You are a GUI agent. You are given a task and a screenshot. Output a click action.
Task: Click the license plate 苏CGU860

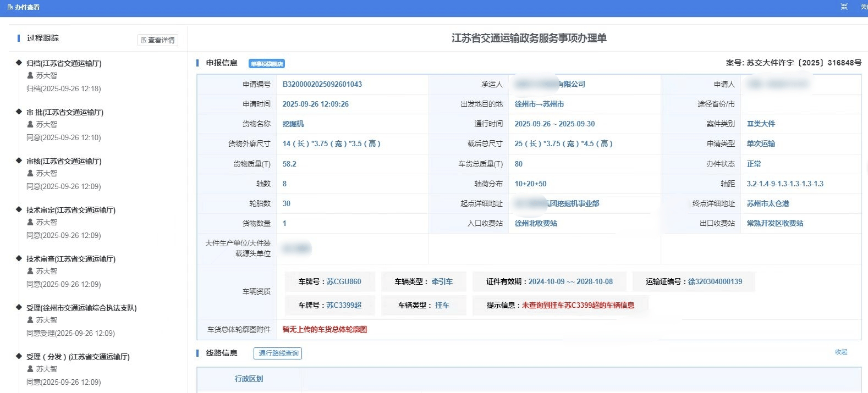pyautogui.click(x=344, y=281)
